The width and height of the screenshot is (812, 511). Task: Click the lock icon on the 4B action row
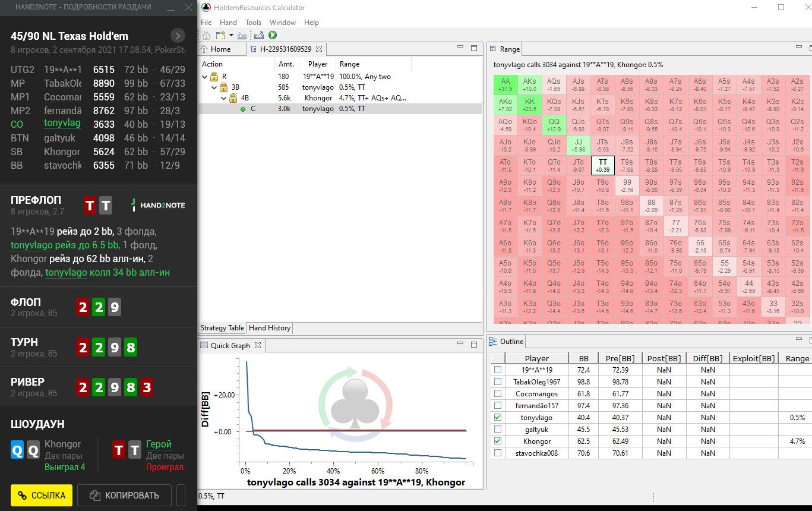click(x=233, y=98)
